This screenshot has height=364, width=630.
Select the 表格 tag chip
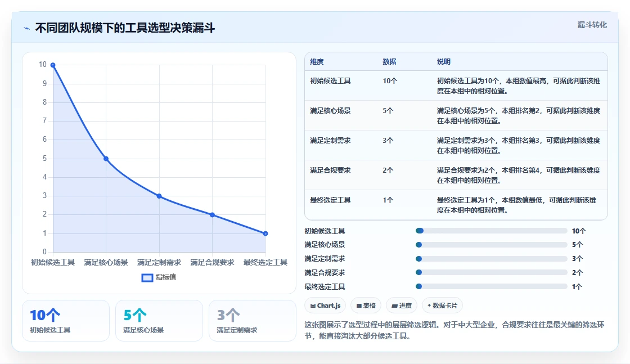point(366,305)
